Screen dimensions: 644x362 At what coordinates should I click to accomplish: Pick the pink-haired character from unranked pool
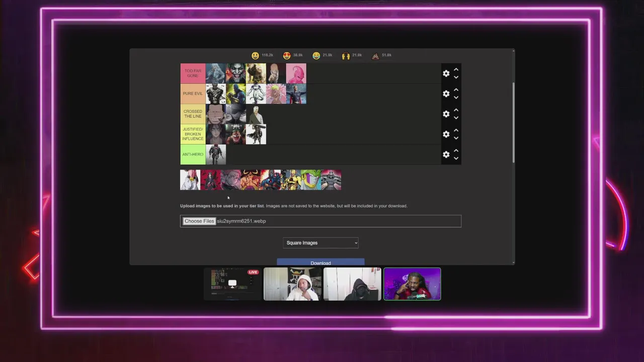click(230, 180)
